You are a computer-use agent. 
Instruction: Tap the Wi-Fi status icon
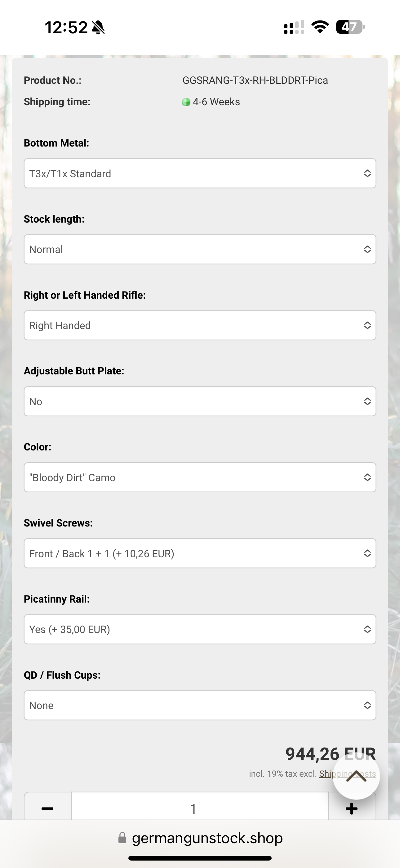pyautogui.click(x=320, y=27)
